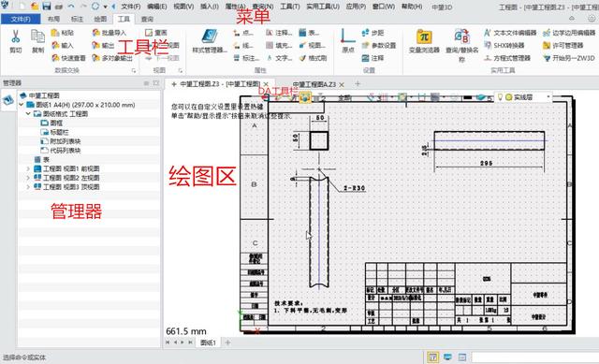Click the Export (输出) tool
This screenshot has height=364, width=599.
(x=103, y=46)
